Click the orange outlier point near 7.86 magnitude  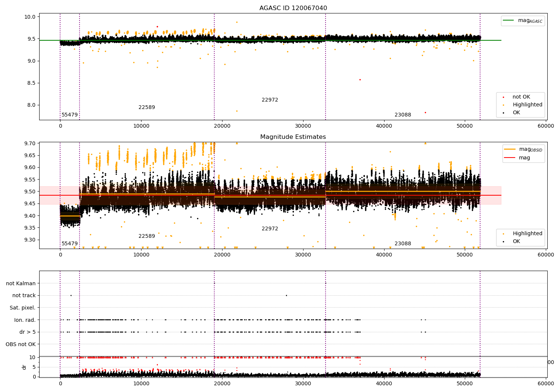[237, 111]
